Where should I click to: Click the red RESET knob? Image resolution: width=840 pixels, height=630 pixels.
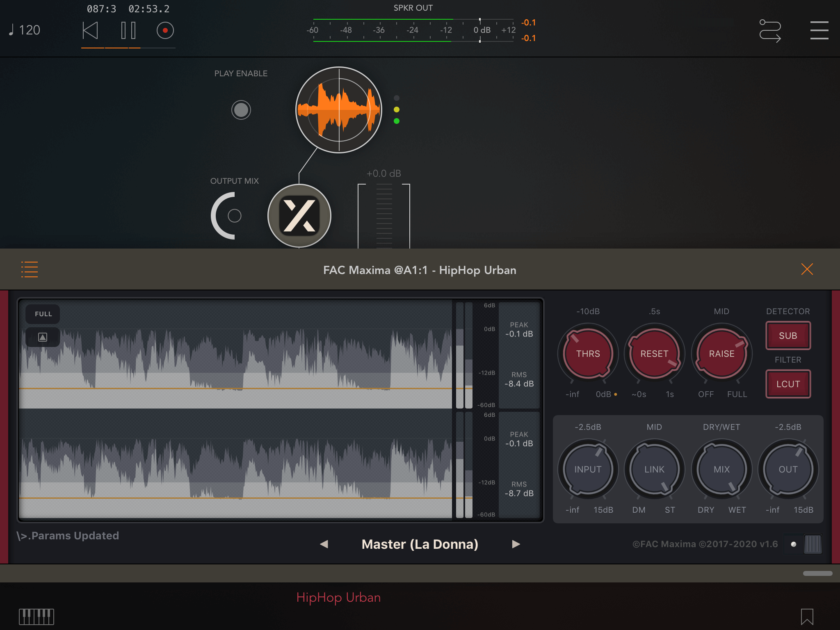coord(654,354)
